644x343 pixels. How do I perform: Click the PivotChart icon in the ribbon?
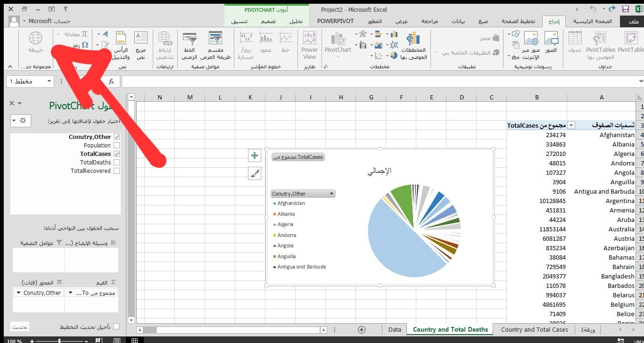[x=338, y=41]
